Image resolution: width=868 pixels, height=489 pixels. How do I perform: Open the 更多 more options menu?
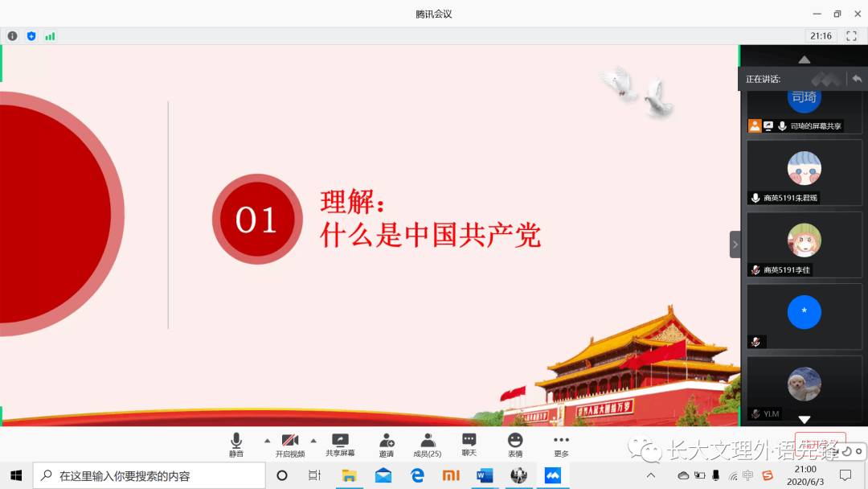coord(561,445)
